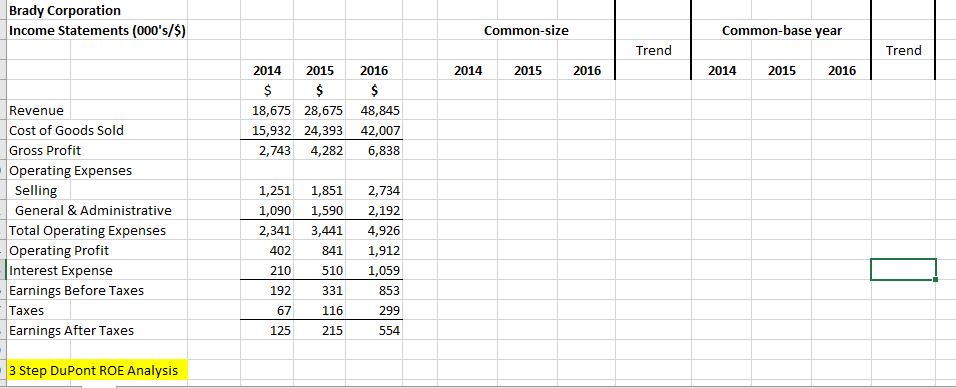Image resolution: width=956 pixels, height=388 pixels.
Task: Click the Common-base year header cell
Action: [782, 31]
